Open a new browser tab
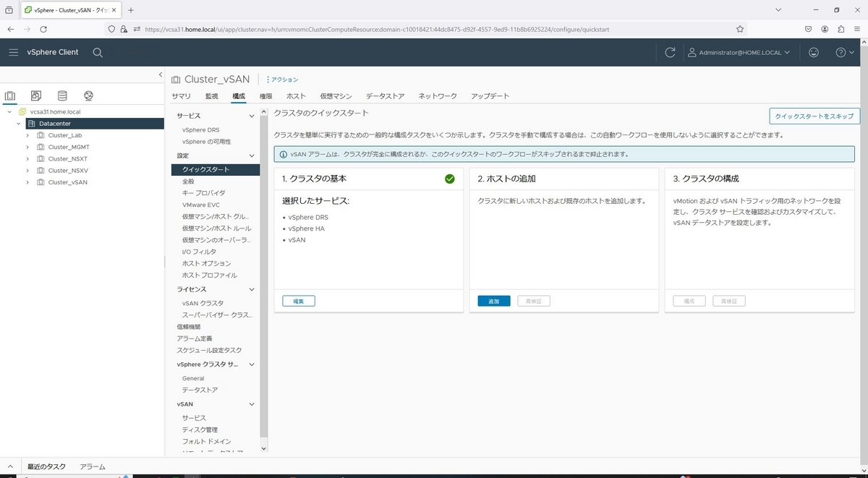Screen dimensions: 868x478 [131, 10]
